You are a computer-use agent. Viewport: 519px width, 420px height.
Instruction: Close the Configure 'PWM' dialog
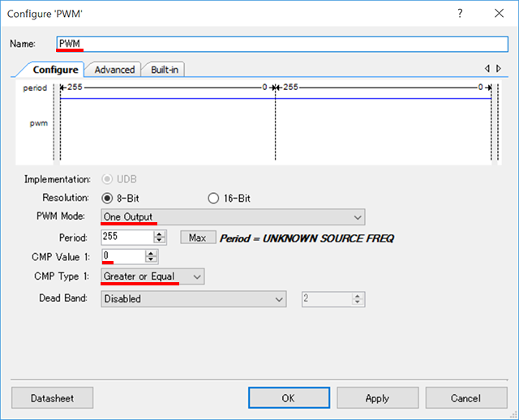499,13
